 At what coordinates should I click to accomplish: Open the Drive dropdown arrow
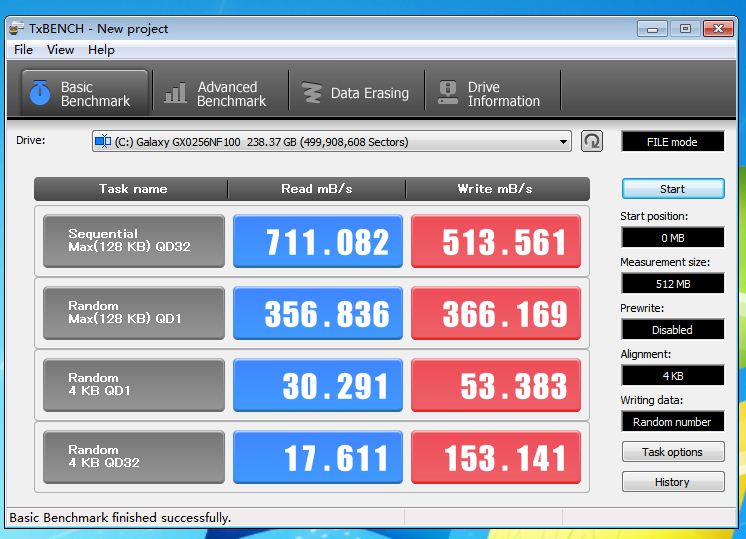point(563,142)
